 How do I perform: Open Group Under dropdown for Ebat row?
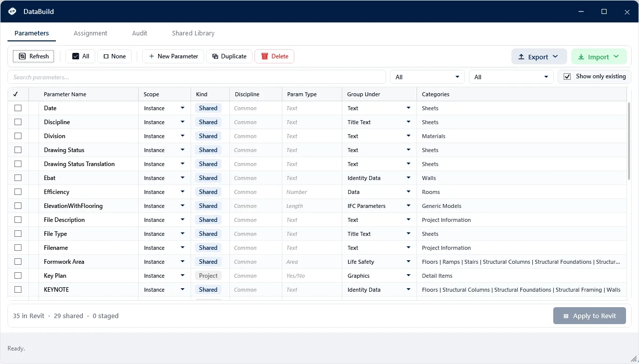click(x=409, y=178)
